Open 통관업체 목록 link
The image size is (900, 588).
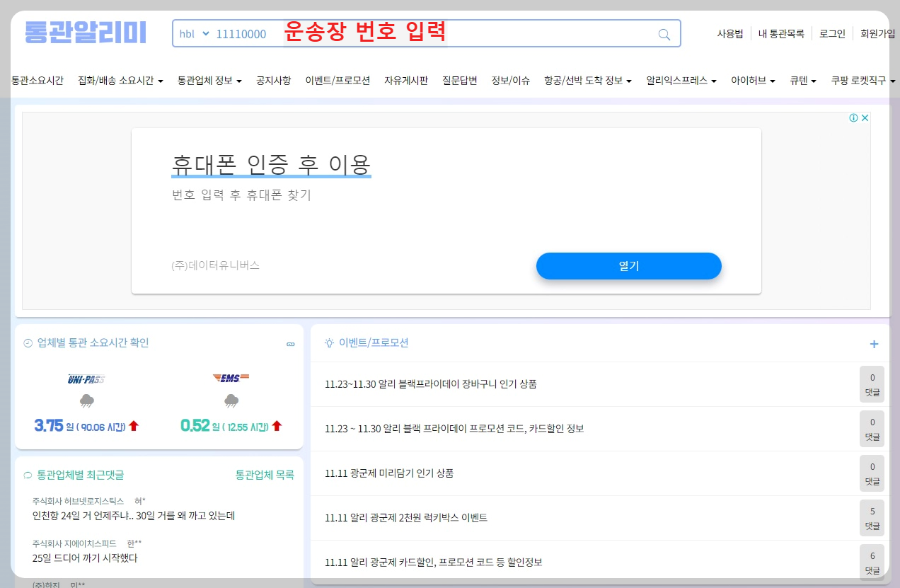(x=265, y=475)
